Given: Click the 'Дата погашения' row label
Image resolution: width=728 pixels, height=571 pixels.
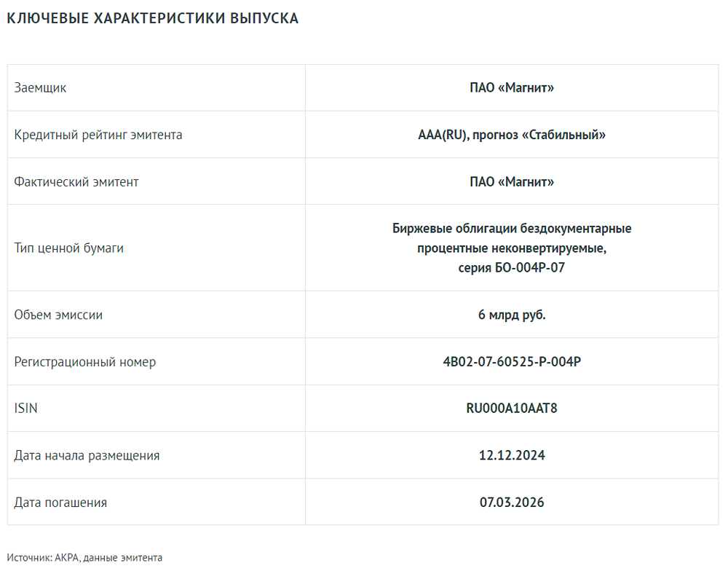Looking at the screenshot, I should tap(60, 502).
